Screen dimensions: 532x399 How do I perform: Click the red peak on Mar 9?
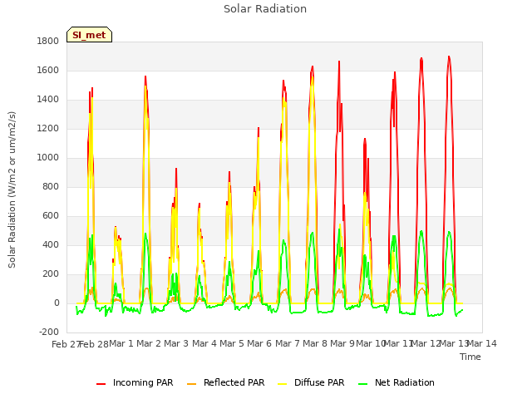339,62
